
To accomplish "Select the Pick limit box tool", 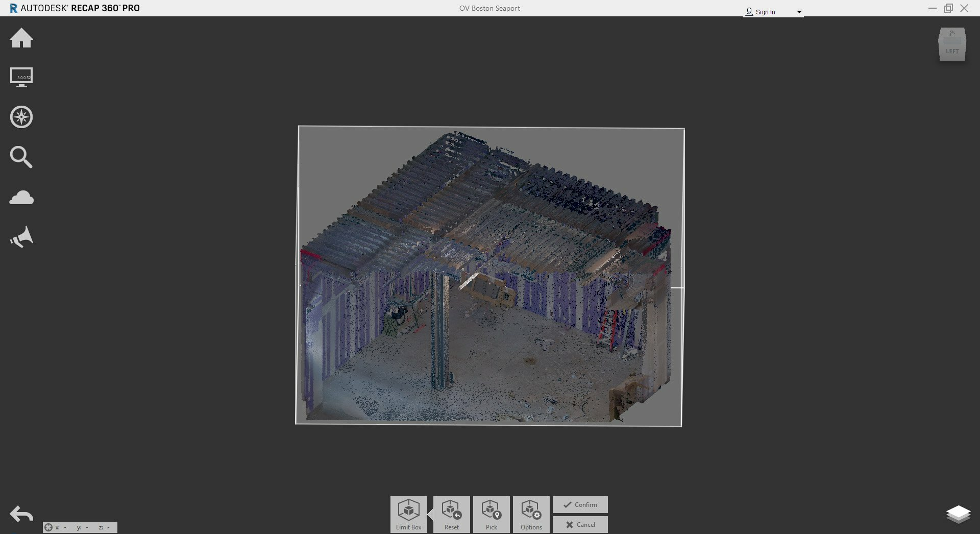I will point(491,515).
